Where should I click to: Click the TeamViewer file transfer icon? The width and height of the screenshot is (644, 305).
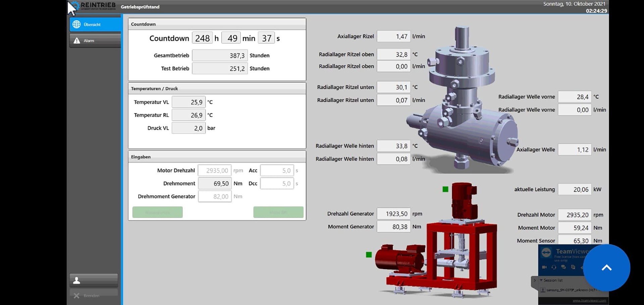tap(573, 267)
